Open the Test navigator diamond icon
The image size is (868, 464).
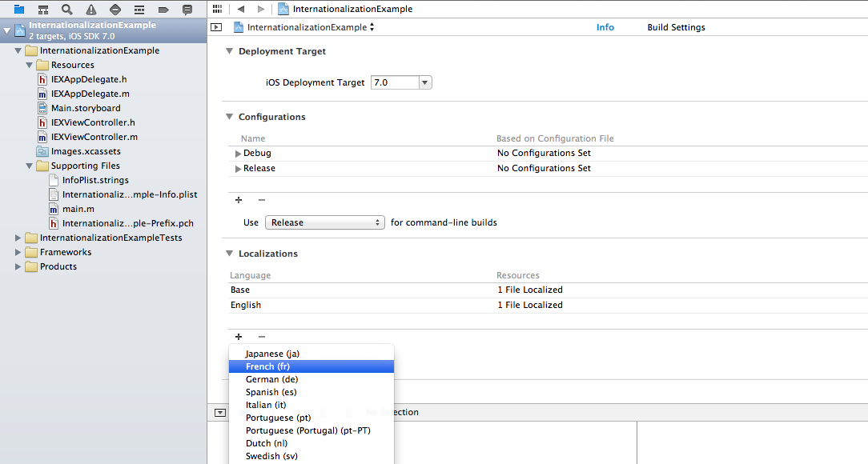click(x=115, y=10)
